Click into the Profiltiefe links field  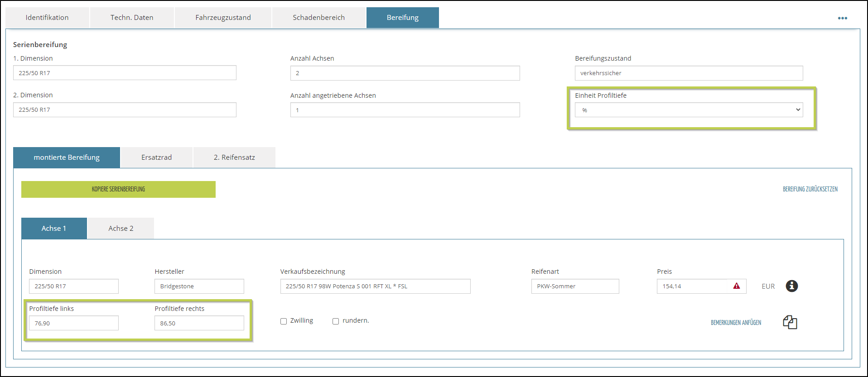[74, 323]
